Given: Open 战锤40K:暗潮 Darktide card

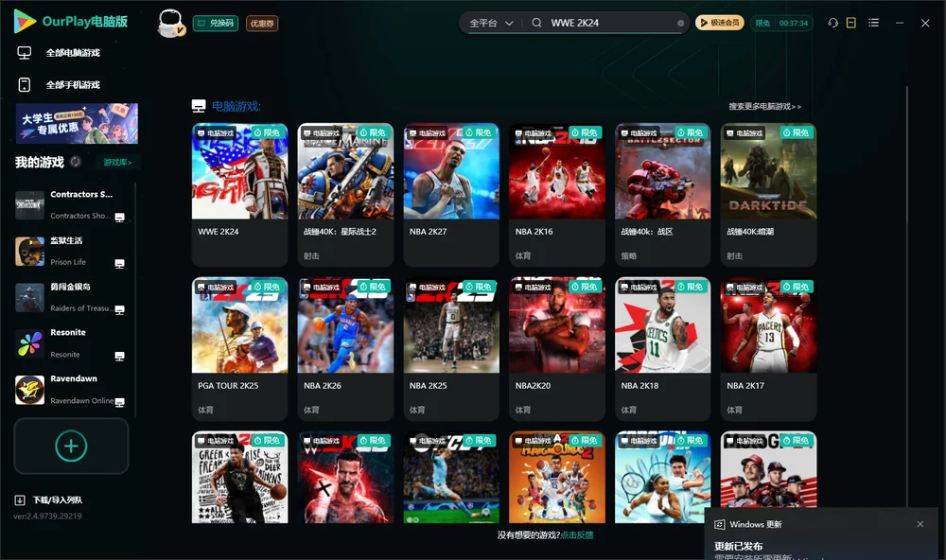Looking at the screenshot, I should click(768, 195).
